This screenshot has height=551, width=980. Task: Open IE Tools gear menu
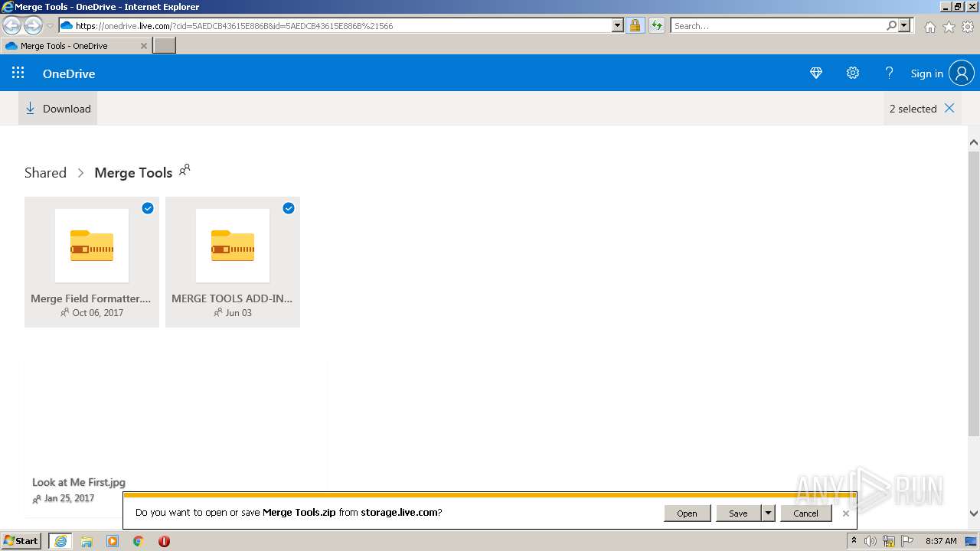pos(968,27)
